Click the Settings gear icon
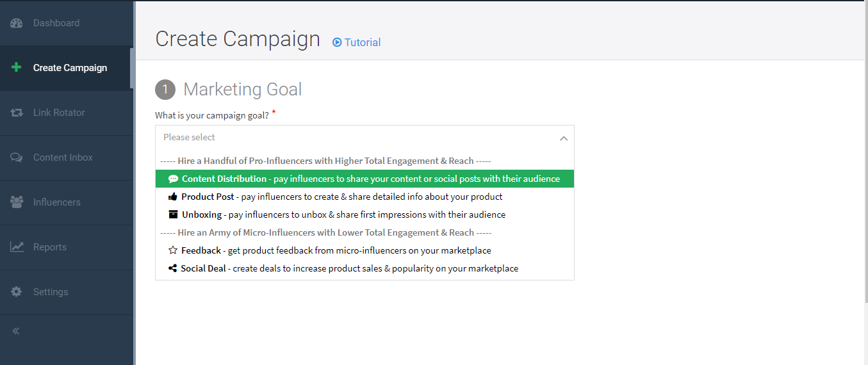The height and width of the screenshot is (365, 868). (x=17, y=292)
